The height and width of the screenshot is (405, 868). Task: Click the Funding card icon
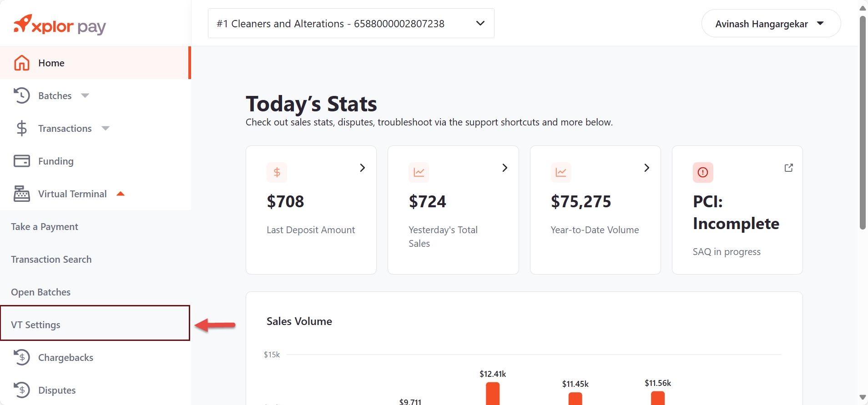coord(22,161)
